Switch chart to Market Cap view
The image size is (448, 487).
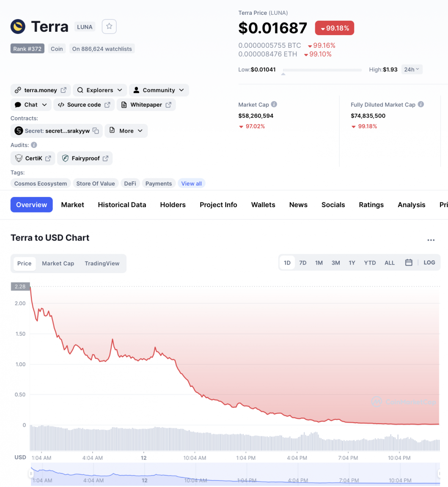pyautogui.click(x=58, y=263)
